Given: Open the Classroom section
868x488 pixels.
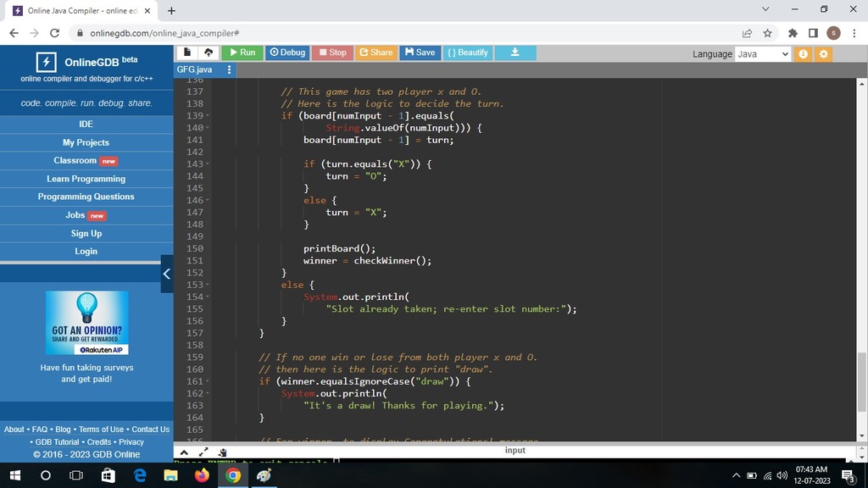Looking at the screenshot, I should coord(86,160).
